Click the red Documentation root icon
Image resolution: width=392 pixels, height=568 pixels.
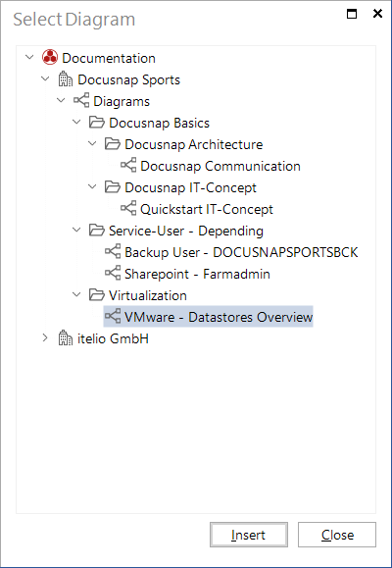tap(50, 58)
